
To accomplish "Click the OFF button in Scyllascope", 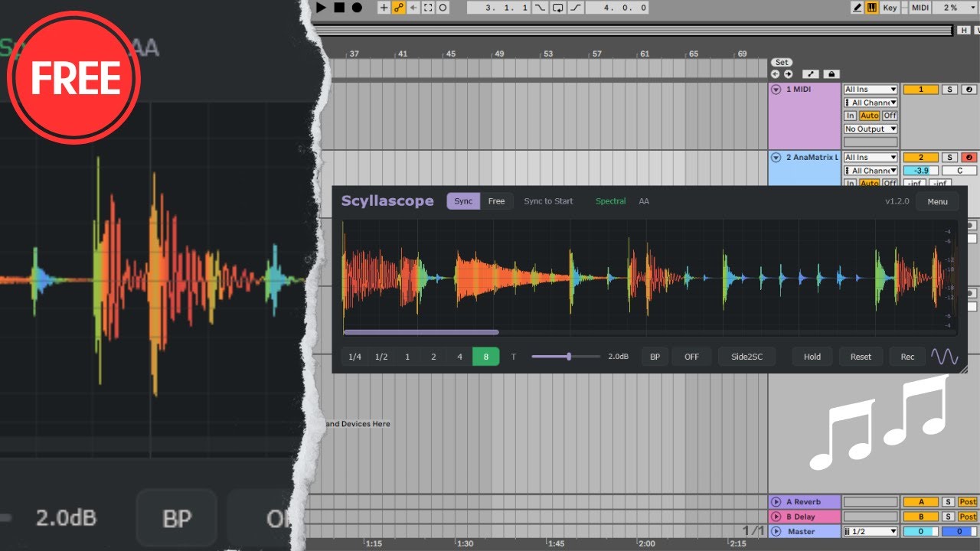I will pos(691,357).
